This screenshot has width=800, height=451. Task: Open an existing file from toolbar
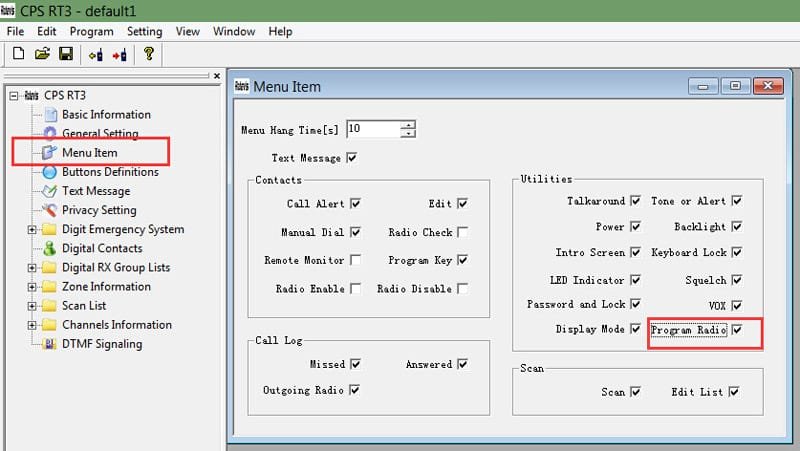coord(42,54)
